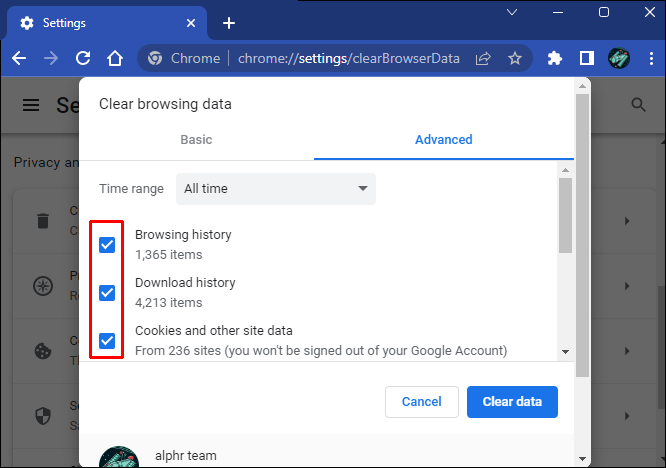Open the three-dot Chrome menu
The height and width of the screenshot is (468, 666).
point(649,58)
